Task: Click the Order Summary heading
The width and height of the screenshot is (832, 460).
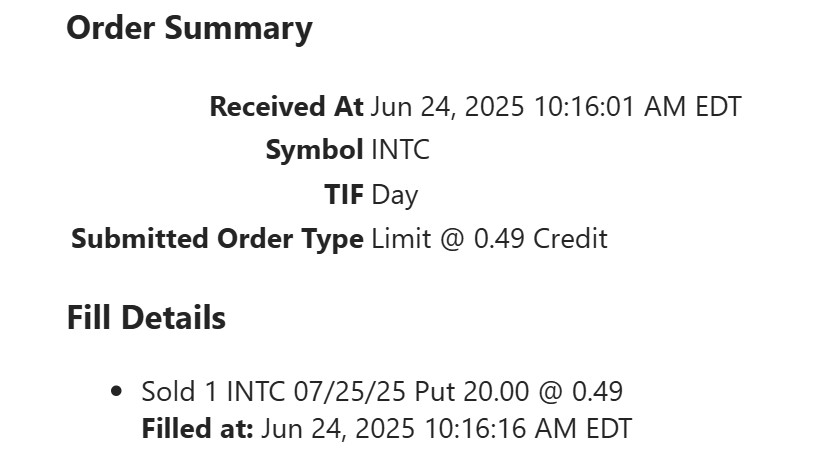Action: [189, 29]
